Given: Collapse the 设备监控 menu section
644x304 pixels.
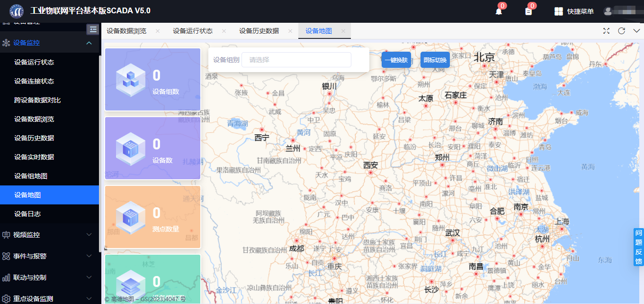Looking at the screenshot, I should coord(89,43).
